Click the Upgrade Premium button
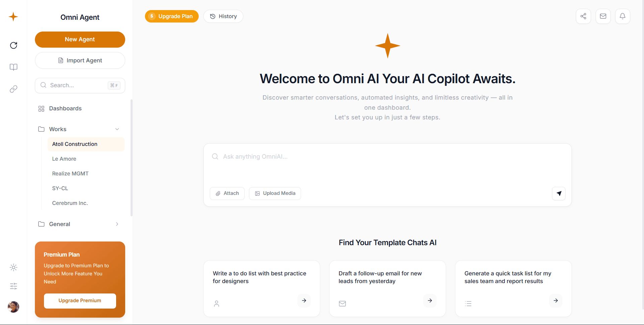The height and width of the screenshot is (325, 644). (80, 301)
